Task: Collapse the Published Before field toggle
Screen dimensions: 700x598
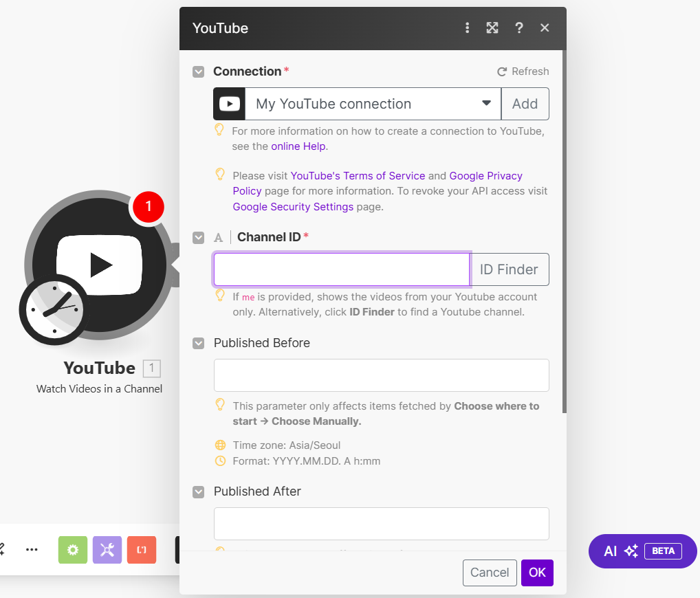Action: tap(198, 343)
